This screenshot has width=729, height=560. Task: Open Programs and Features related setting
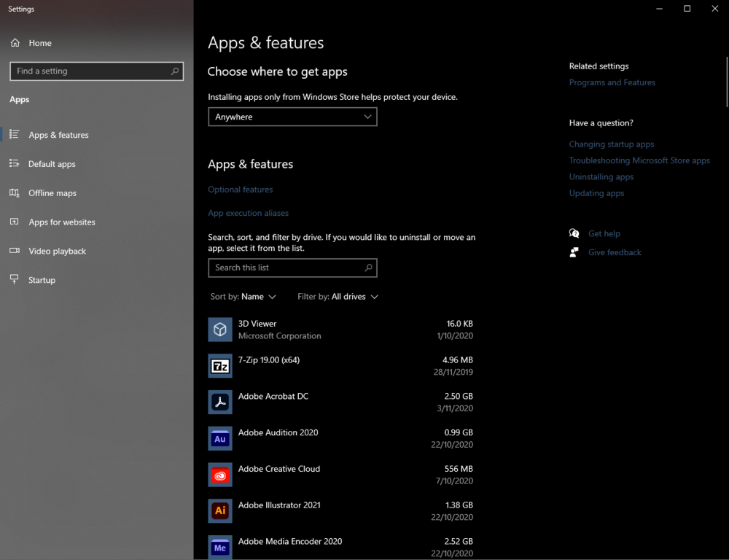612,82
